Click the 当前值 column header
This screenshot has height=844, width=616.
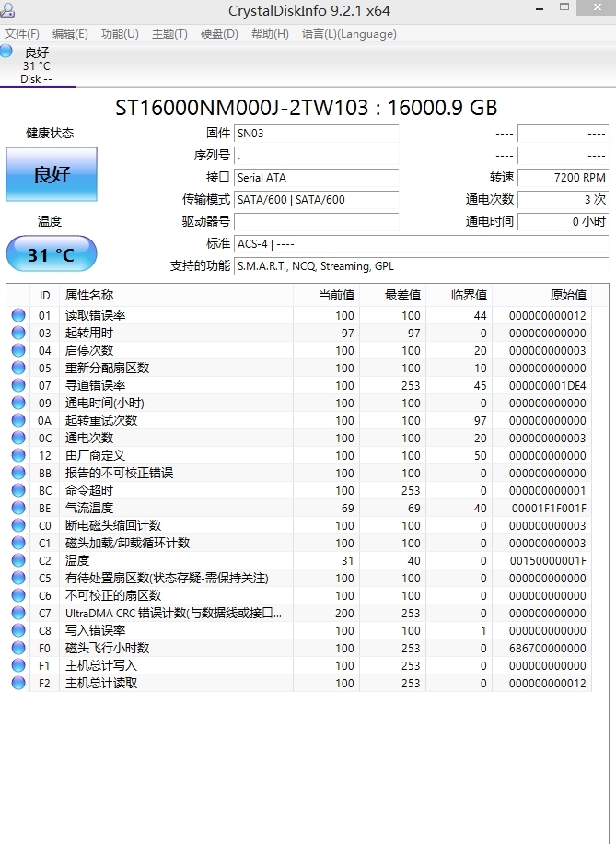click(327, 295)
